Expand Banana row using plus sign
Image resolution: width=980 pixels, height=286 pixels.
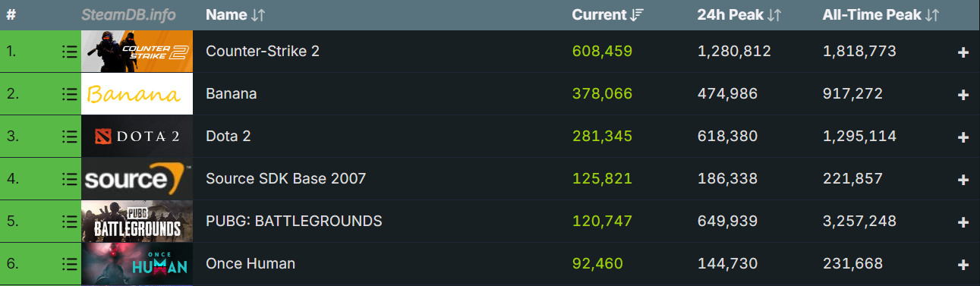[x=963, y=95]
